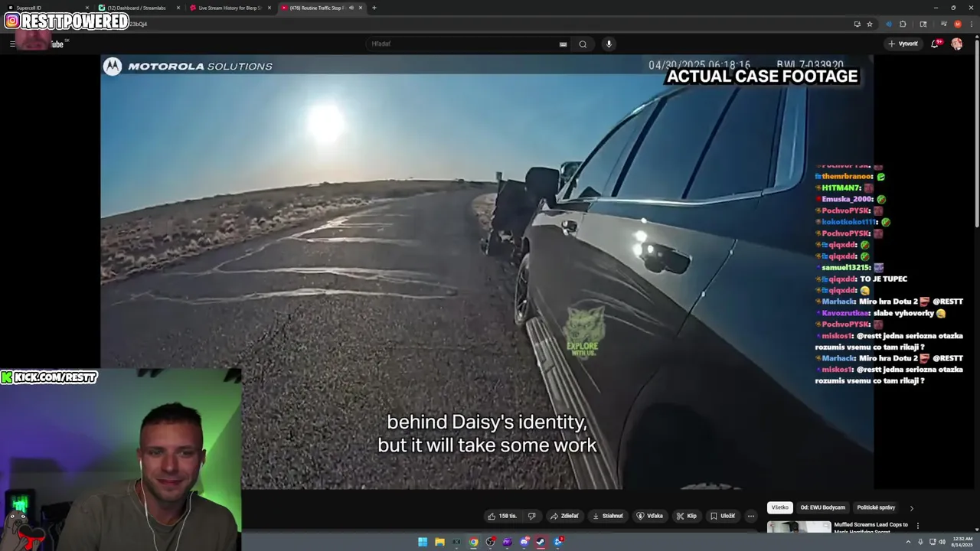This screenshot has height=551, width=980.
Task: Click the Vytvoriť create button
Action: tap(903, 44)
